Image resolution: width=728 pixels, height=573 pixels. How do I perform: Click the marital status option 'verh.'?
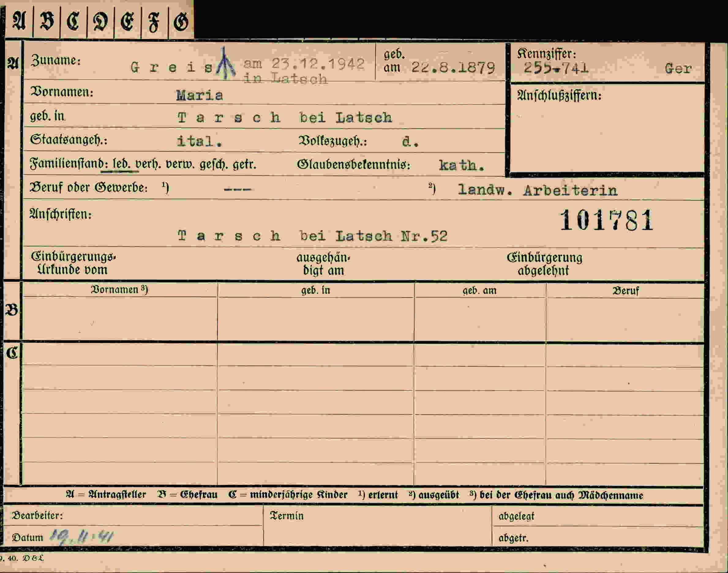[x=148, y=164]
